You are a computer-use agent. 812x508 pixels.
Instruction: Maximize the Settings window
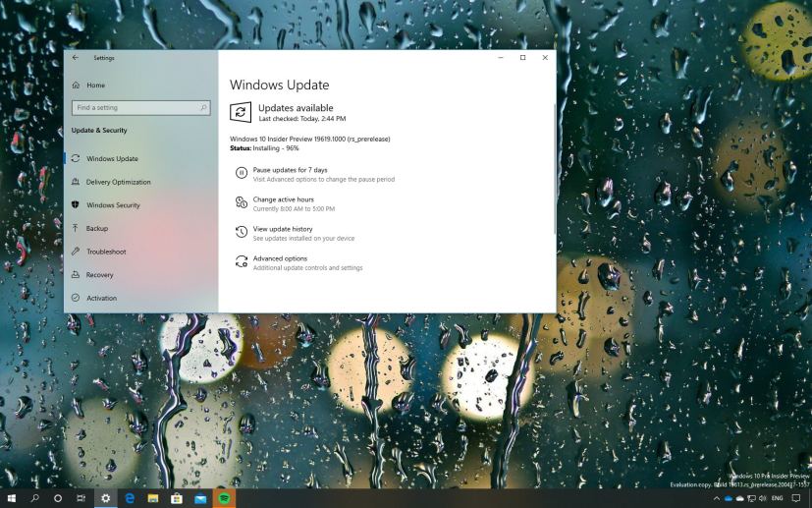coord(522,58)
